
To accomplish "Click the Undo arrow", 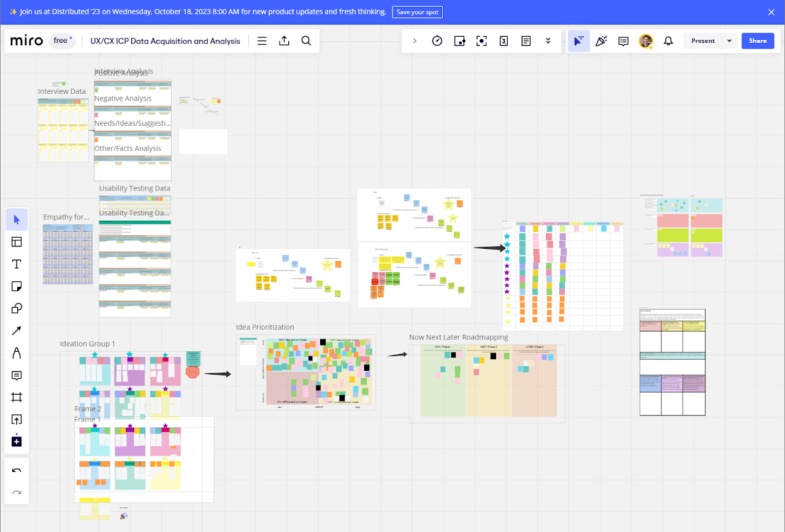I will 17,471.
